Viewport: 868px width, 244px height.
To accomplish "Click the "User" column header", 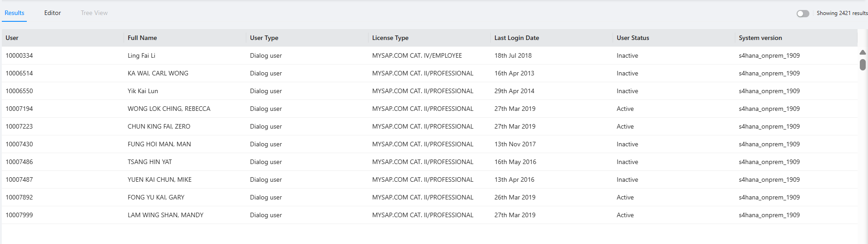I will (12, 38).
